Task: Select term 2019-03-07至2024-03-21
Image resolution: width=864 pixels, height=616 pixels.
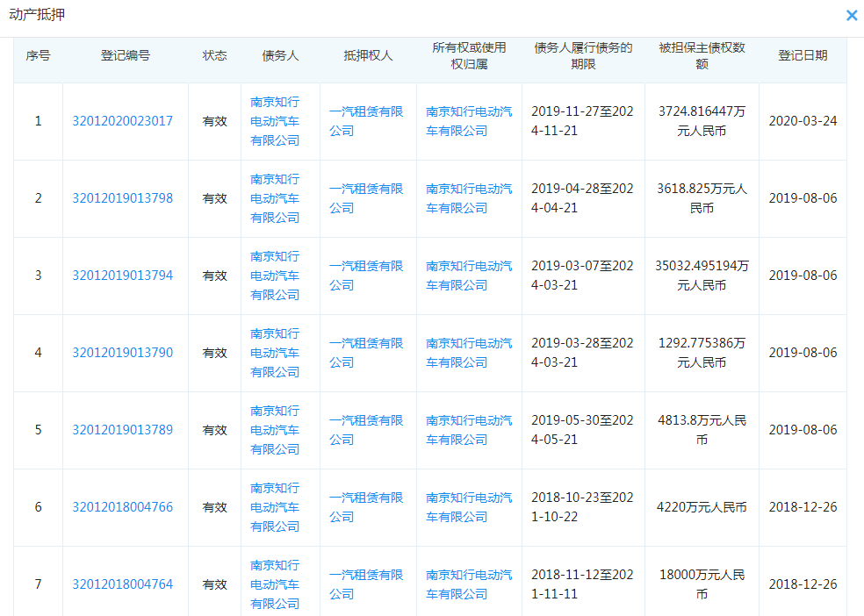Action: coord(582,276)
